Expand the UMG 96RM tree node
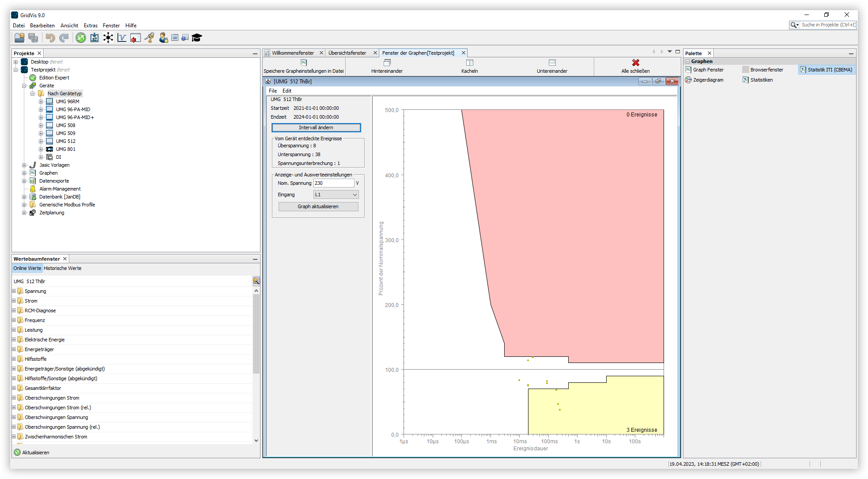Screen dimensions: 868x479 pyautogui.click(x=41, y=101)
